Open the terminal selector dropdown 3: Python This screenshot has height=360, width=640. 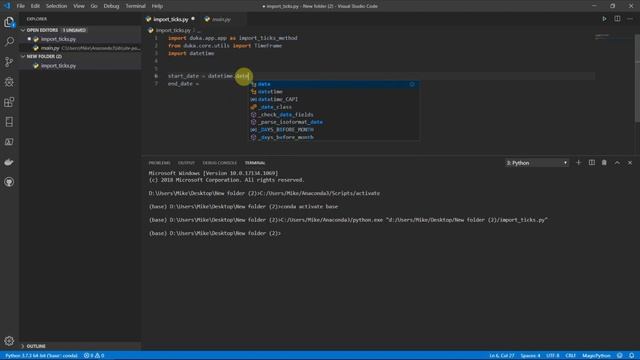pos(537,163)
